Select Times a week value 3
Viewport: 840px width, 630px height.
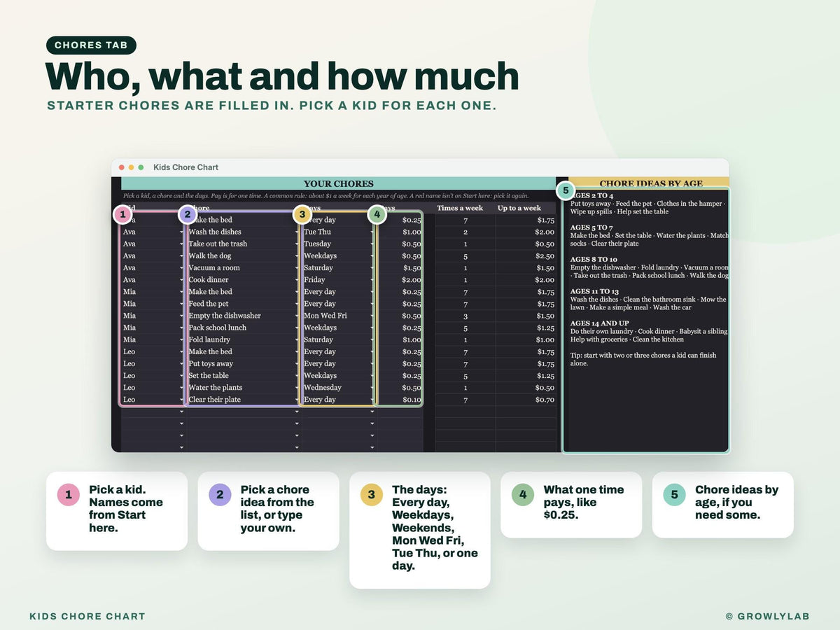pos(465,316)
